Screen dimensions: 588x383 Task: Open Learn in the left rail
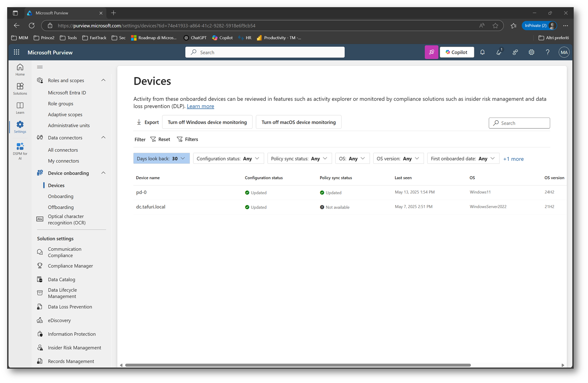tap(20, 108)
